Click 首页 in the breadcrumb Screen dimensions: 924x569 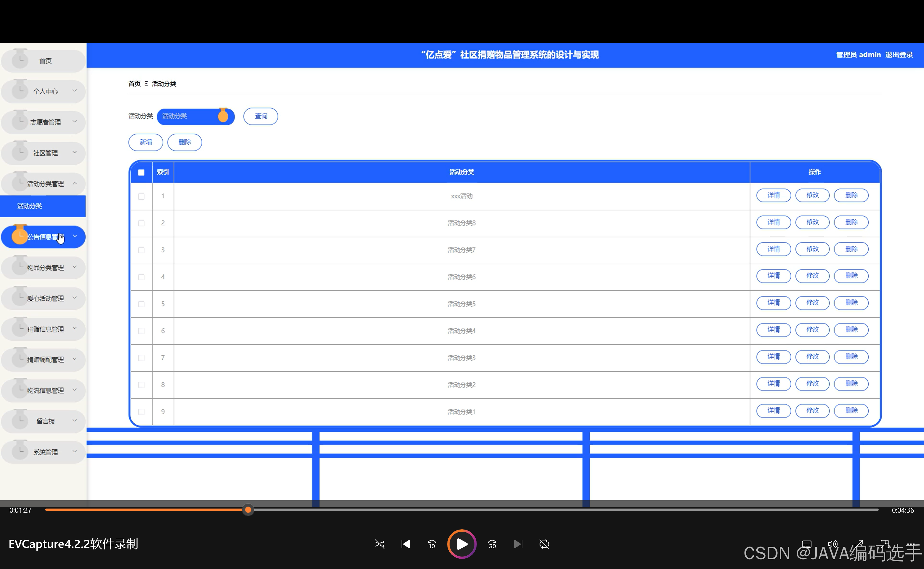(x=135, y=84)
